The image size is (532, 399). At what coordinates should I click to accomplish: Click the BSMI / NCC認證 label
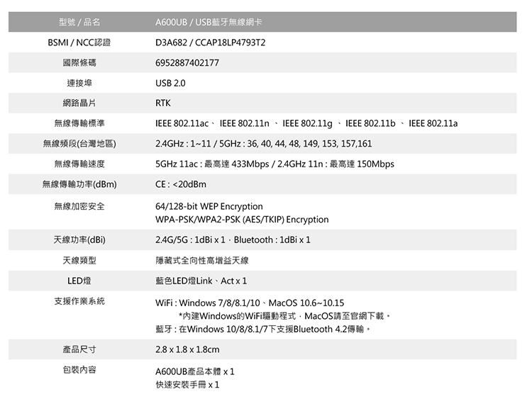[x=79, y=43]
